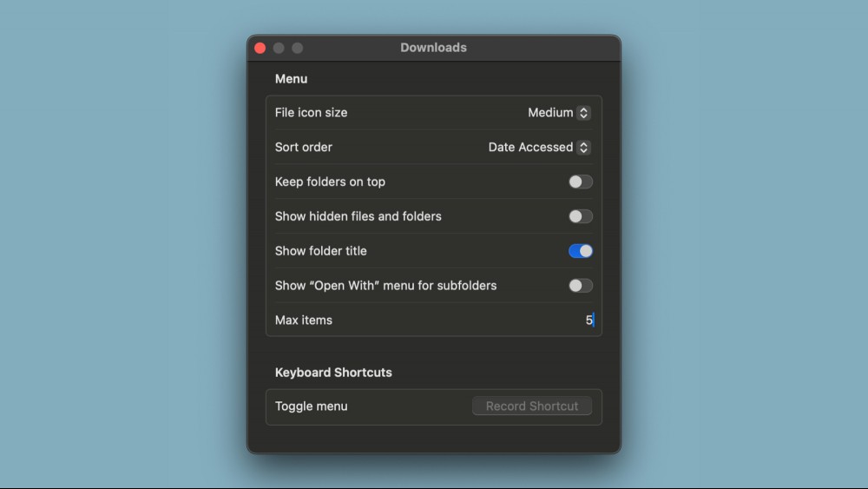Click the Max items label
868x489 pixels.
(303, 320)
